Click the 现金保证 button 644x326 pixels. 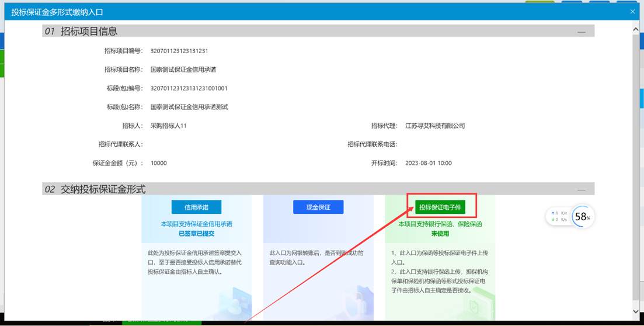pos(318,207)
